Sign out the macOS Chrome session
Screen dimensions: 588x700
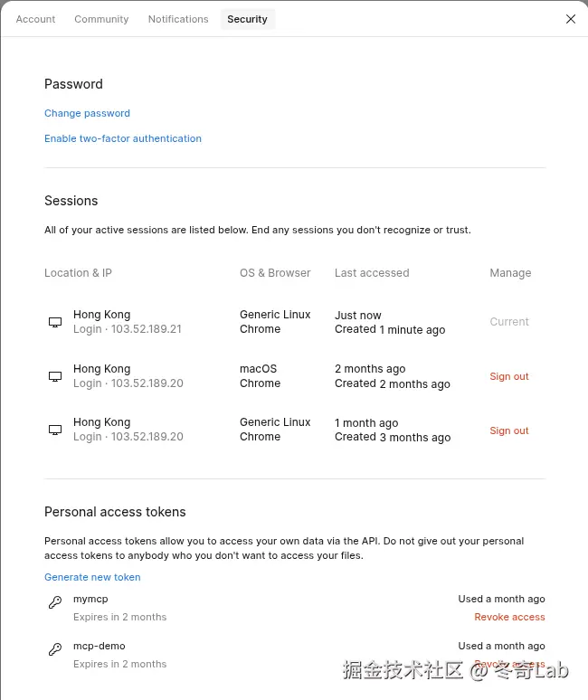[x=509, y=376]
